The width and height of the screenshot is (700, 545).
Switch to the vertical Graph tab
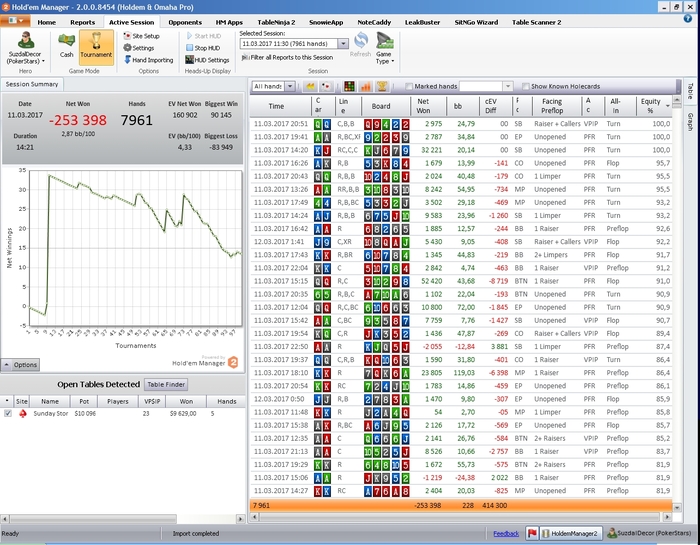[x=690, y=122]
